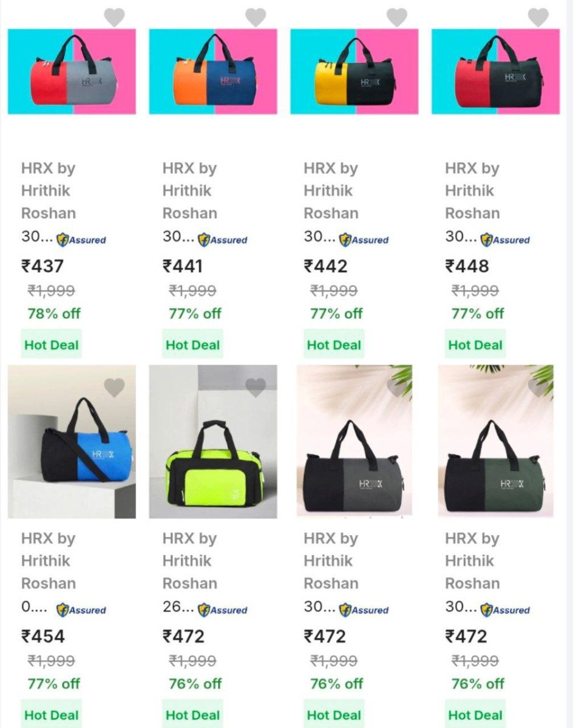Tap the wishlist heart above the yellow-black duffel bag
The width and height of the screenshot is (573, 728).
pos(397,17)
